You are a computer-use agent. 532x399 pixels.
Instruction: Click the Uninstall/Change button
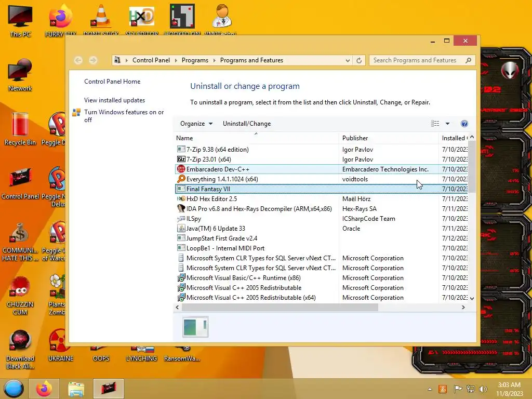point(247,124)
